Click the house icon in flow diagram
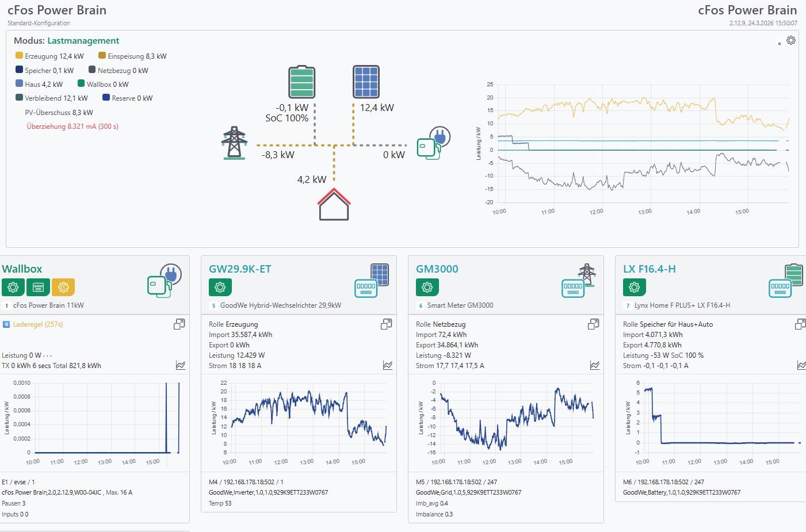The width and height of the screenshot is (806, 532). tap(334, 205)
